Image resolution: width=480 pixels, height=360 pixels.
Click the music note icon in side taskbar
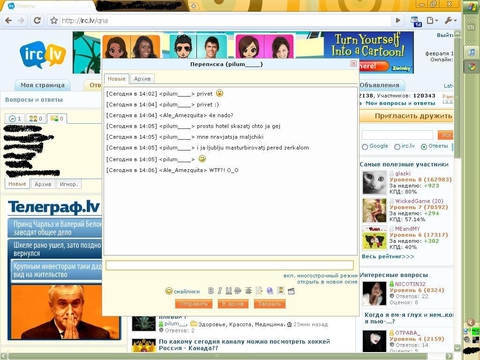[472, 52]
